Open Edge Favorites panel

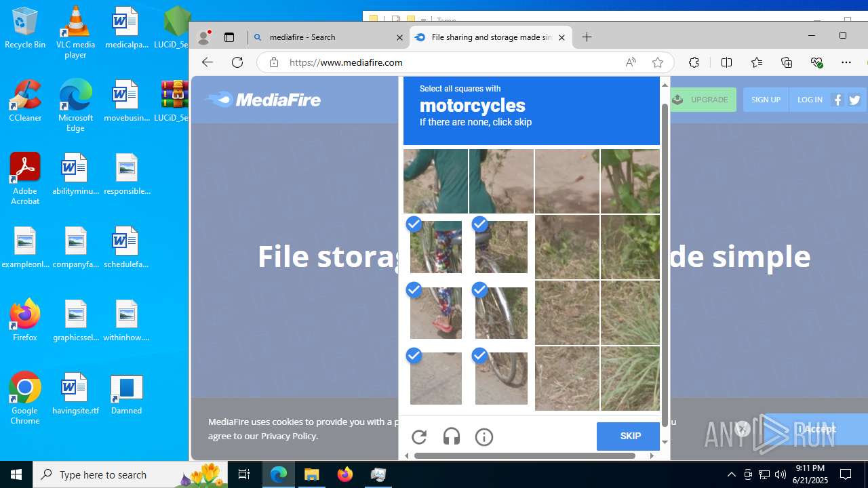tap(757, 62)
